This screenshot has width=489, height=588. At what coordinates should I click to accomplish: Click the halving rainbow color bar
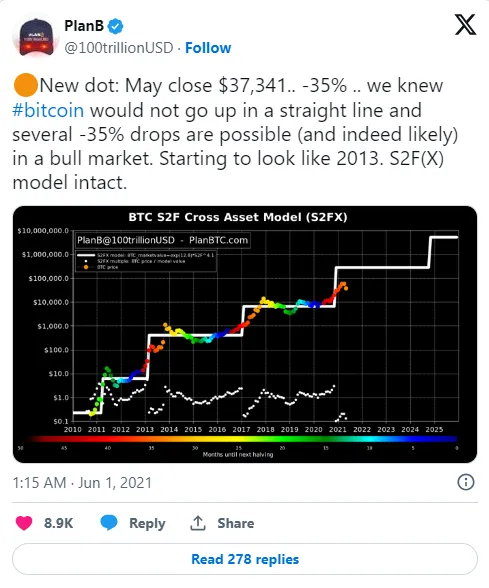pyautogui.click(x=240, y=439)
